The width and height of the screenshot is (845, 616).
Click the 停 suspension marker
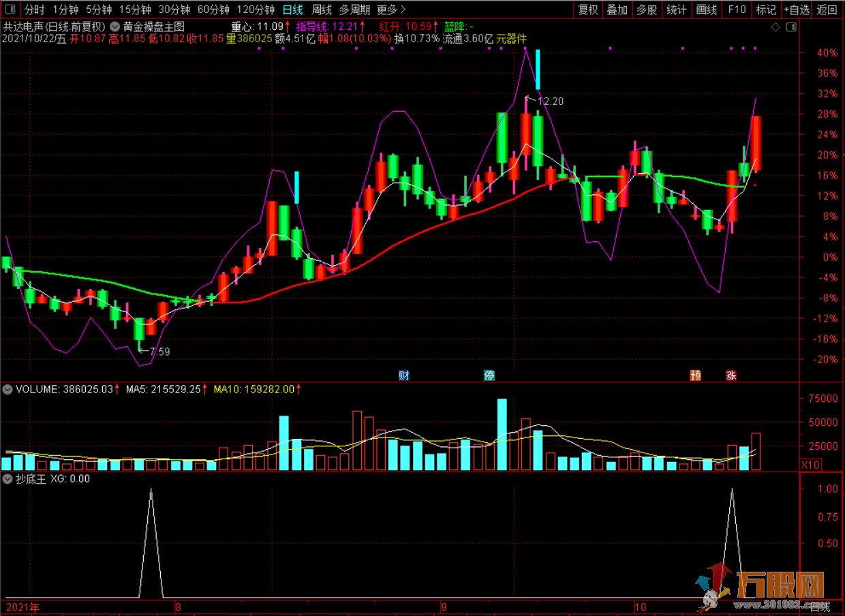pos(489,375)
